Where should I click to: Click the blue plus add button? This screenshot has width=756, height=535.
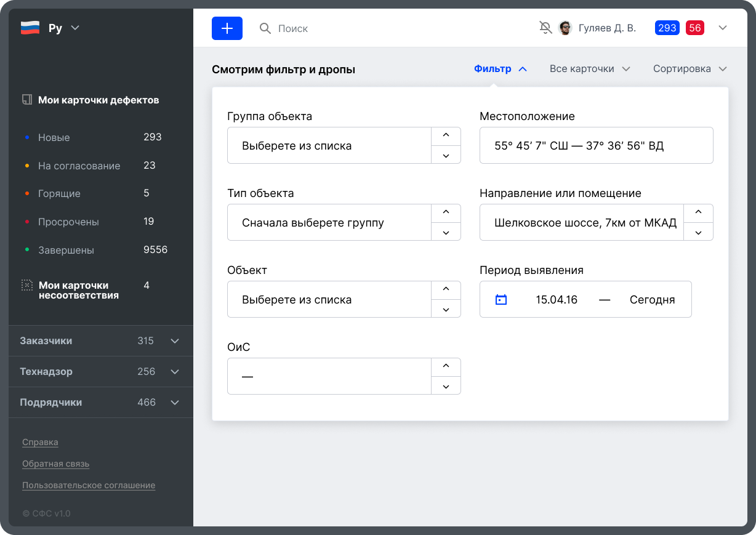(227, 28)
